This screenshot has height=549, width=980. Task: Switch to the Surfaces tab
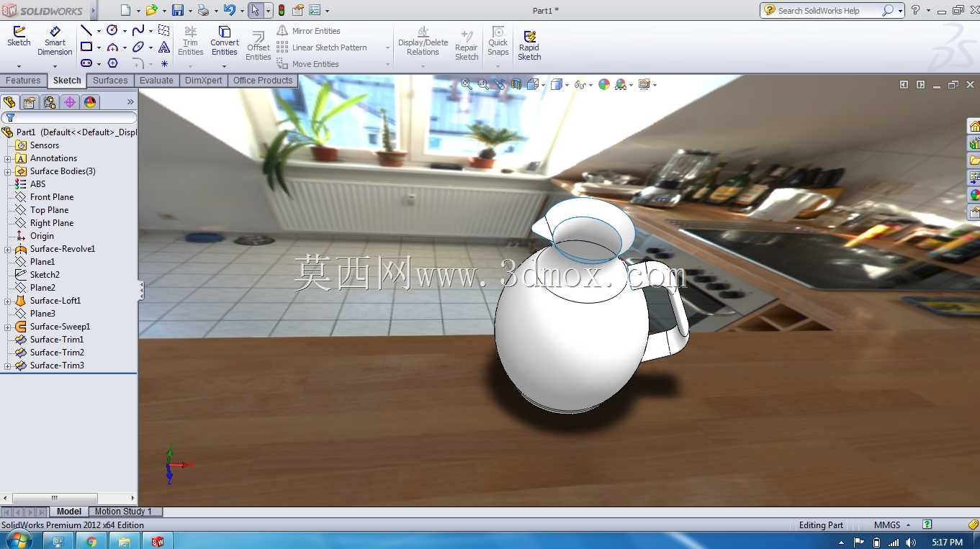coord(110,81)
